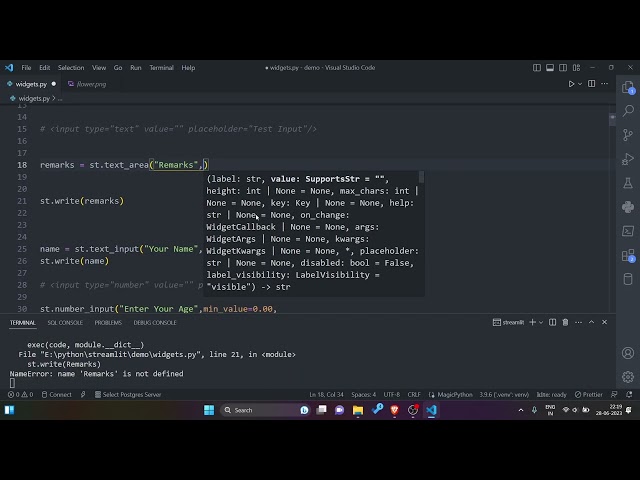Open the database cylinder view in activity bar

[x=628, y=279]
